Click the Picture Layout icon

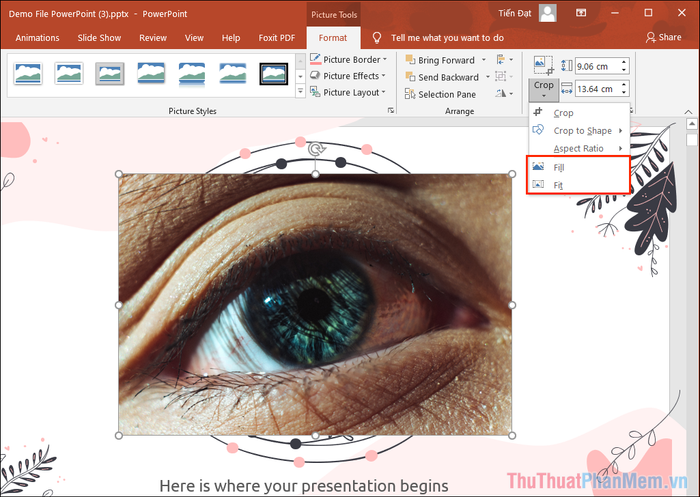point(315,92)
